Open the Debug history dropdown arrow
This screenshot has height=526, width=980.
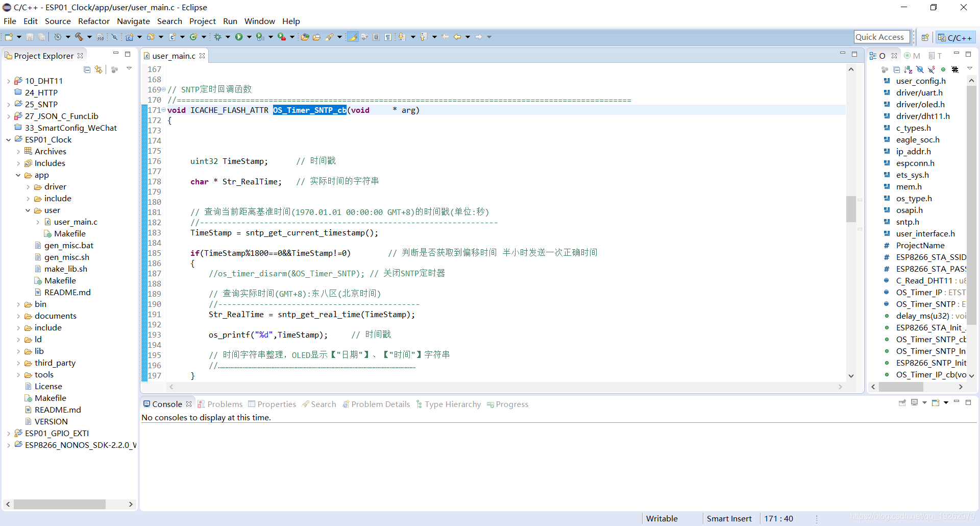tap(228, 37)
